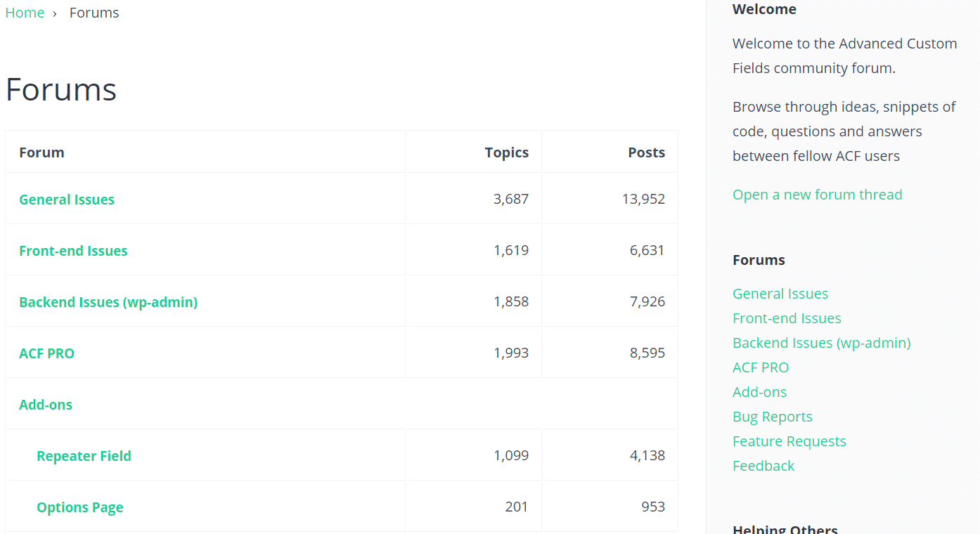Open the General Issues forum

click(x=66, y=200)
